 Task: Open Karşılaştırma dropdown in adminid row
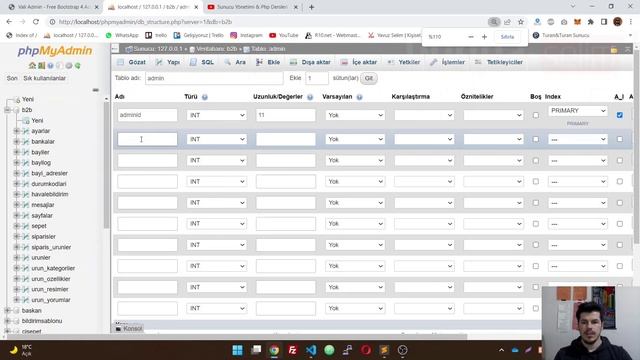(424, 115)
